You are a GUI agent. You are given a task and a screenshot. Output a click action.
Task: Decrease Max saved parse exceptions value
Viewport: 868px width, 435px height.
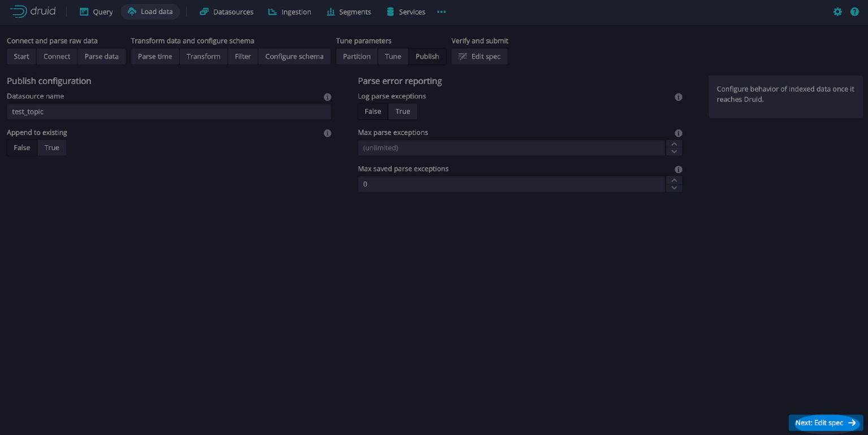click(x=674, y=188)
